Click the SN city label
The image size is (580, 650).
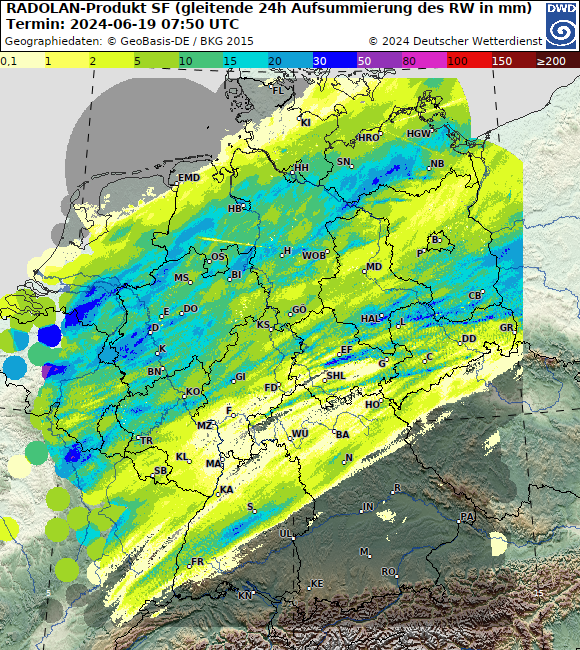pos(343,162)
